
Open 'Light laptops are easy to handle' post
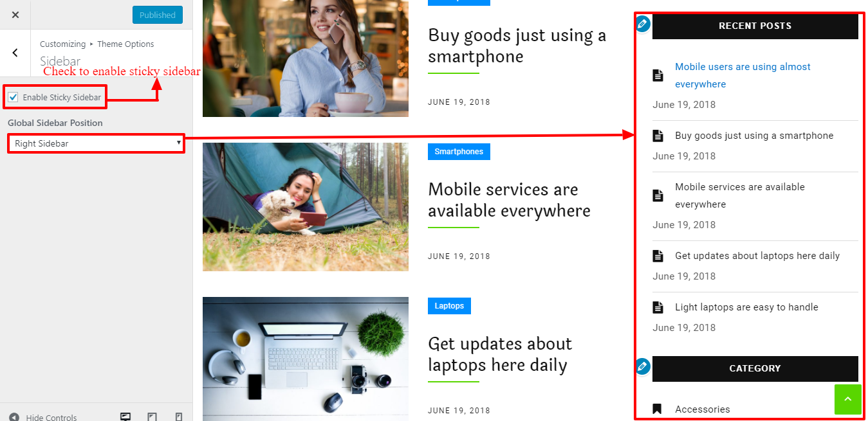[746, 307]
